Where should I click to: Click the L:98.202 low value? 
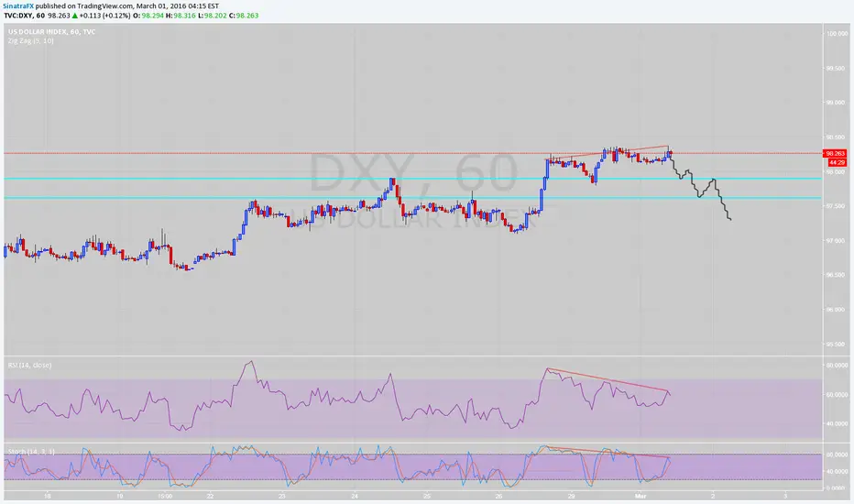coord(212,16)
